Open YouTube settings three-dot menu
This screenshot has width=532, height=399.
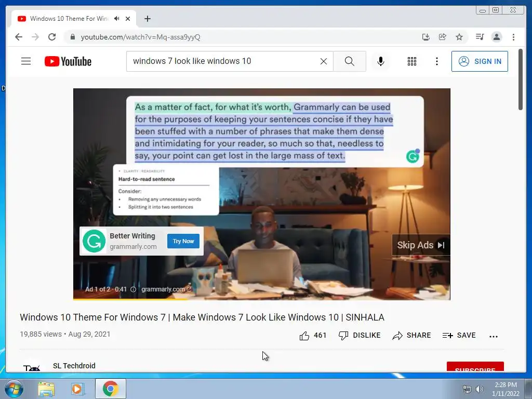click(x=436, y=61)
